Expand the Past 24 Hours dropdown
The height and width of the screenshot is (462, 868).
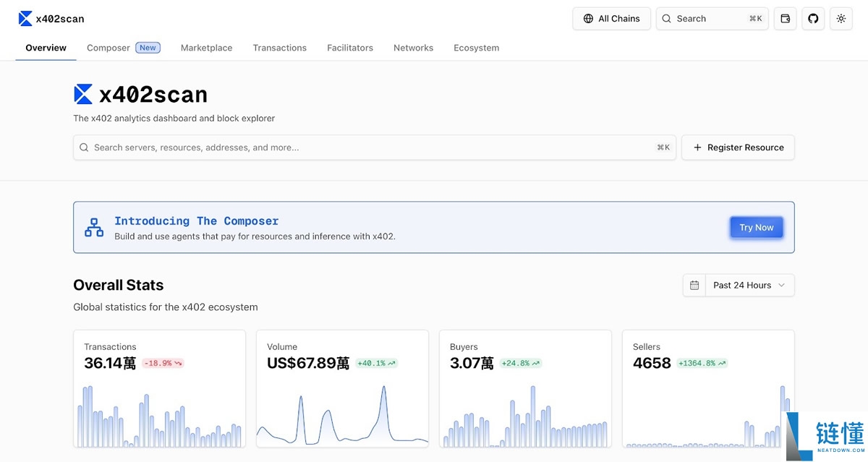coord(749,285)
